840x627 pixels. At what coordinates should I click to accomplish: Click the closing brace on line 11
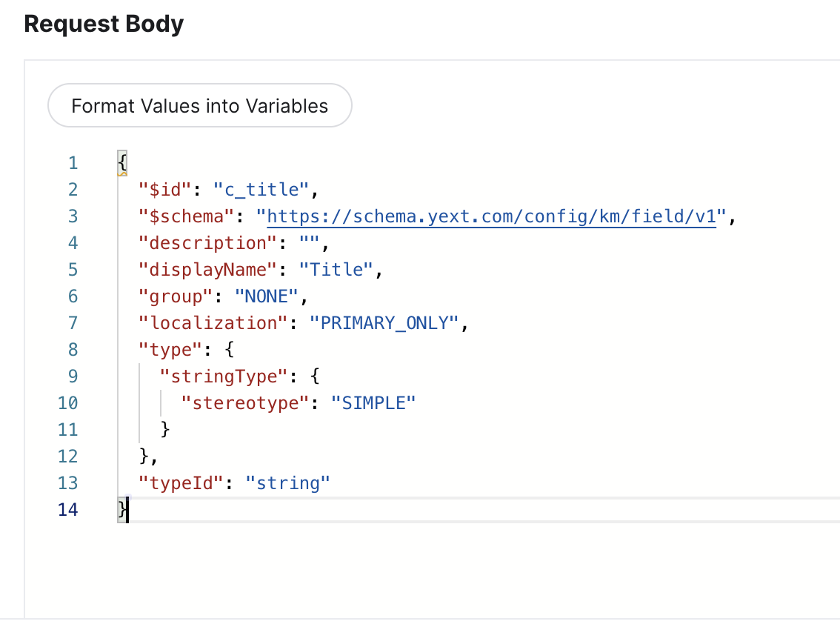coord(166,429)
